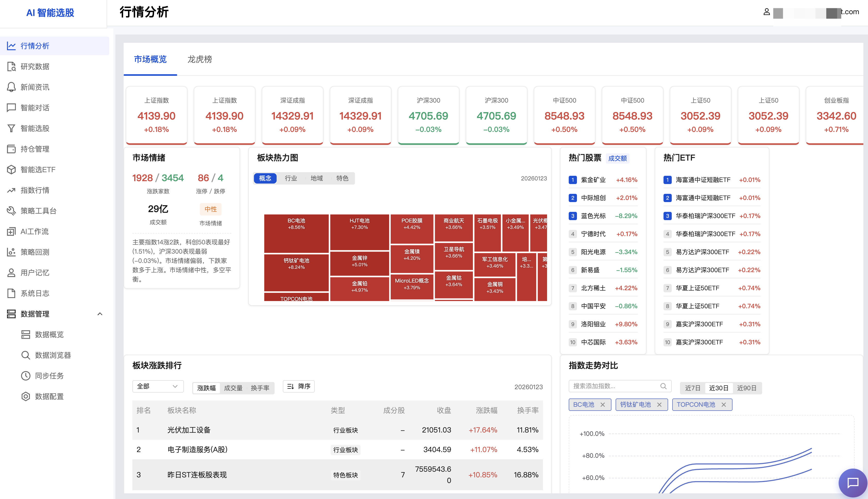Click the 搜索添加指数 input field

pos(620,386)
